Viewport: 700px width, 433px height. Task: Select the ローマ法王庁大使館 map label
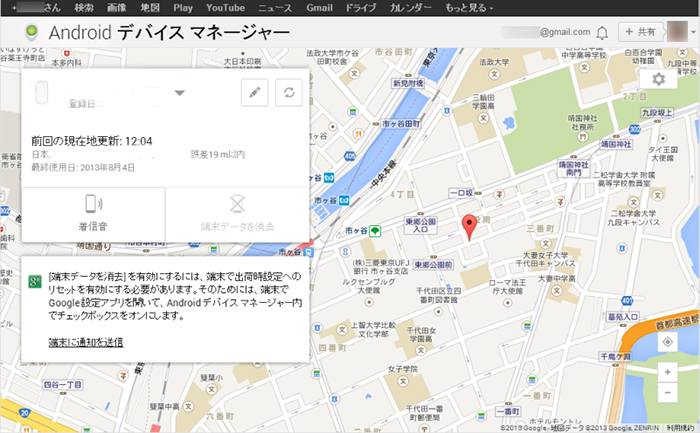click(507, 287)
